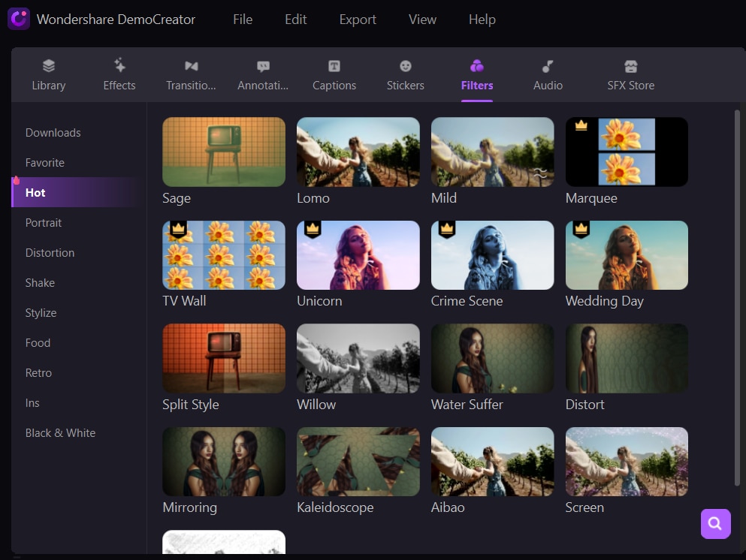Screen dimensions: 746x560
Task: Open the SFX Store icon tab
Action: click(x=631, y=66)
